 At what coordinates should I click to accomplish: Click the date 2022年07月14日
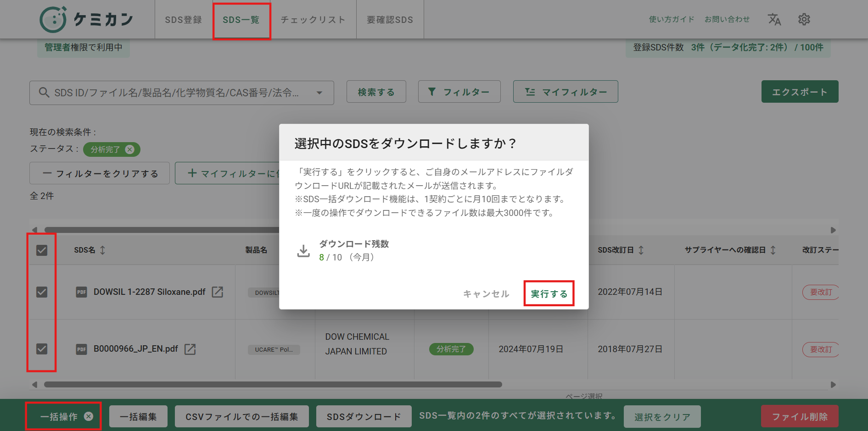tap(630, 292)
